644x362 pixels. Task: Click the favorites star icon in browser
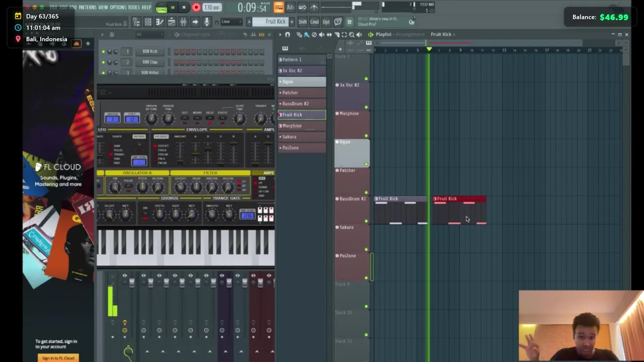click(88, 44)
